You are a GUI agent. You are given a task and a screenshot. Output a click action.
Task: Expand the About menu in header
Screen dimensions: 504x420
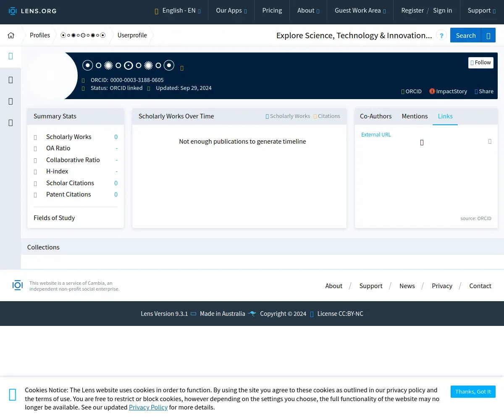[308, 10]
